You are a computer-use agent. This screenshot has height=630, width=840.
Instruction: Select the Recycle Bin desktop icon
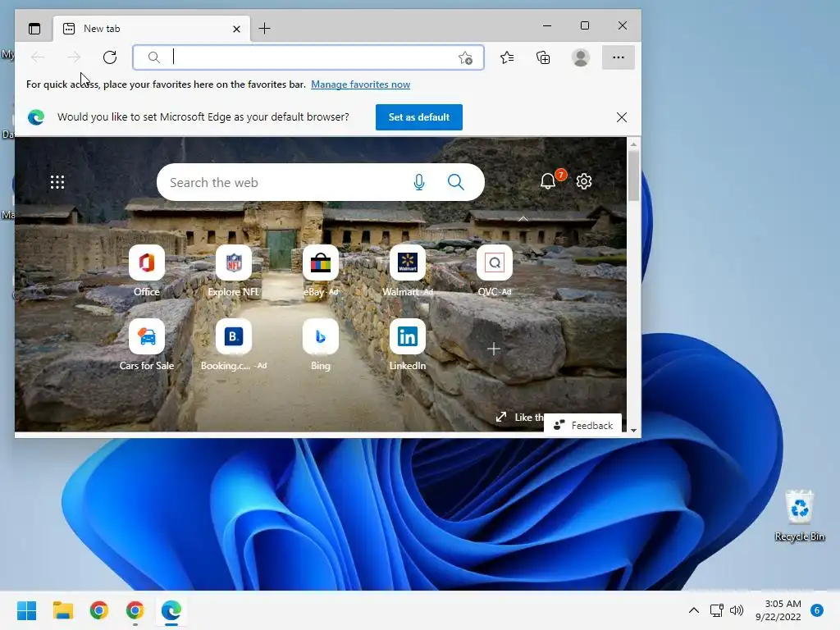[799, 515]
